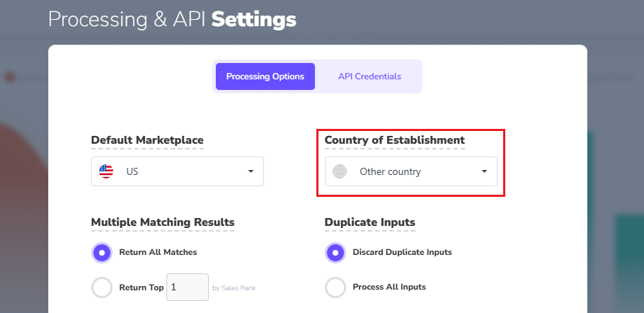Click the Country of Establishment heading label
This screenshot has width=644, height=313.
tap(395, 140)
